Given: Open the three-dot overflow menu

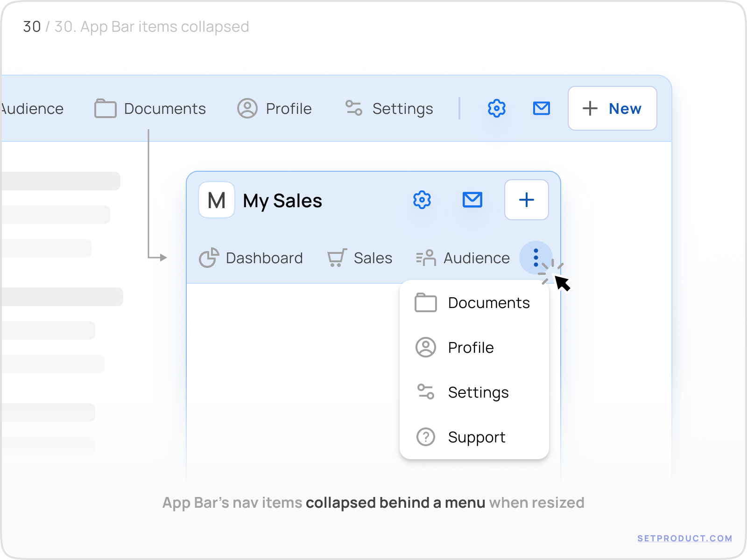Looking at the screenshot, I should [x=536, y=258].
